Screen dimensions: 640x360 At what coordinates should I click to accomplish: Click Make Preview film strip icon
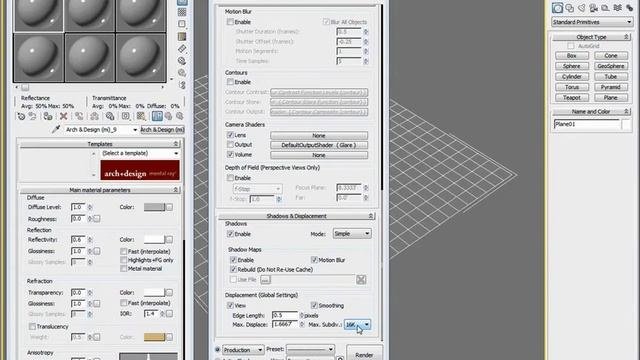tap(182, 49)
